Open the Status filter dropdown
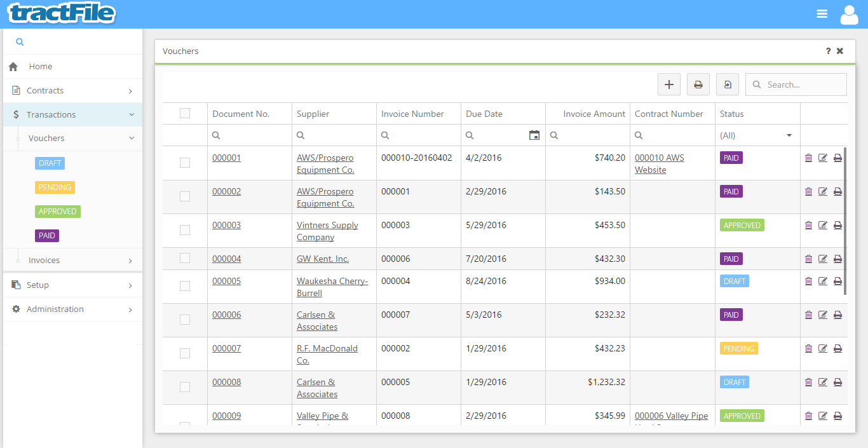Screen dimensions: 868x448 tap(757, 135)
